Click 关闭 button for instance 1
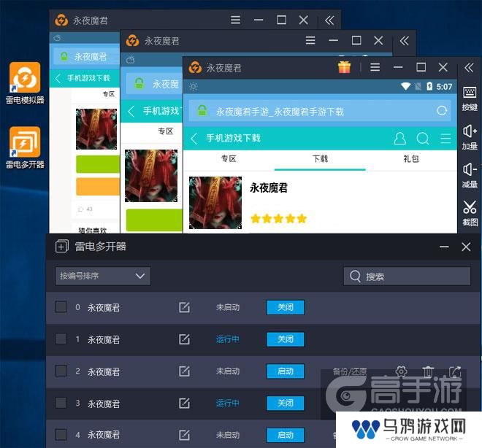Viewport: 482px width, 448px height. (x=286, y=339)
